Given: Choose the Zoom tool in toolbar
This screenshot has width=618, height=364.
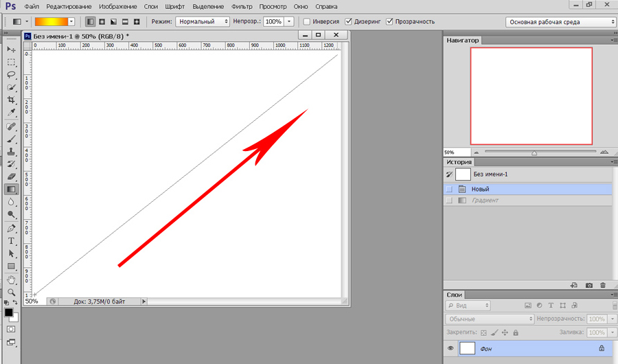Looking at the screenshot, I should point(12,292).
